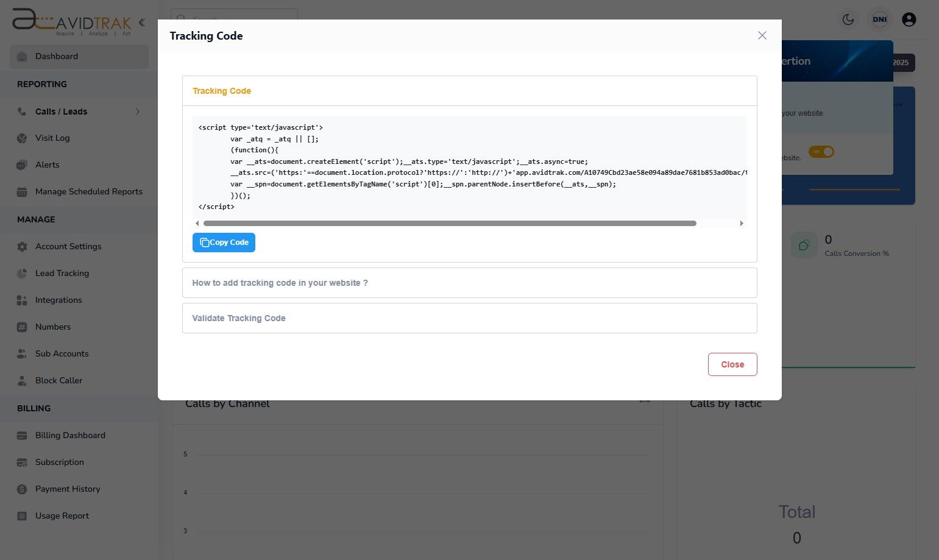Click the Block Caller icon
939x560 pixels.
22,380
